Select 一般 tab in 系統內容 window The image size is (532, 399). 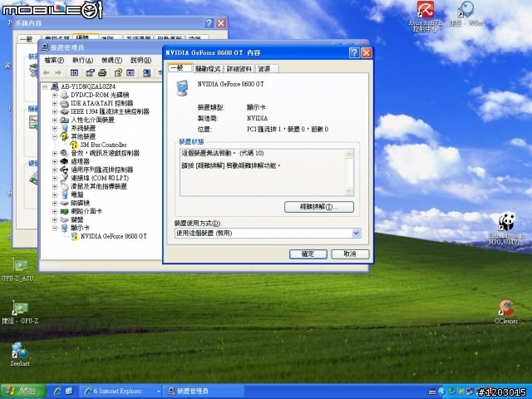[28, 39]
